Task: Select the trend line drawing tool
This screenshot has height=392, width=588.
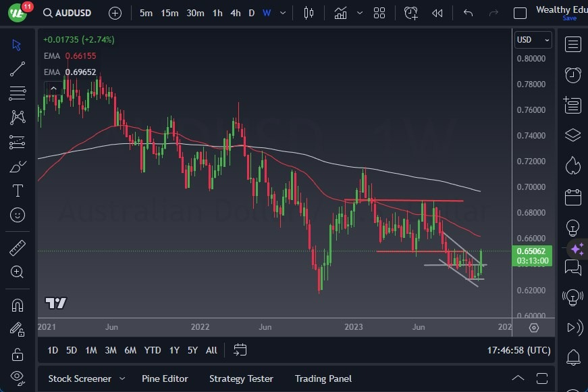Action: tap(18, 69)
